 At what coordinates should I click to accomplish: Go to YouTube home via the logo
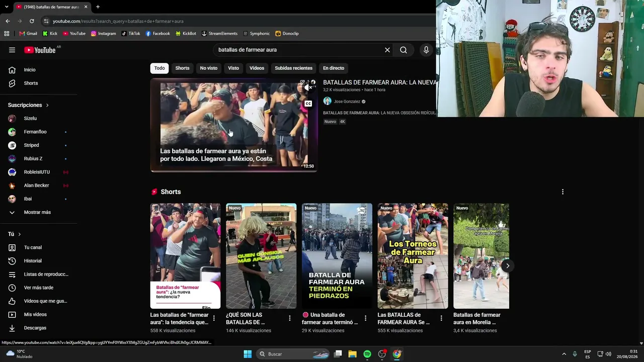point(40,50)
